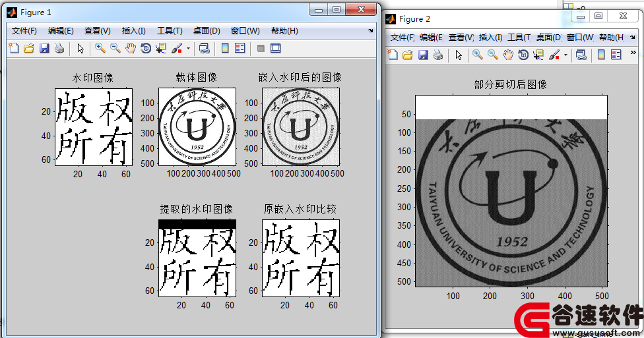Click the 部分剪切后图像 plot in Figure 2

(x=511, y=190)
